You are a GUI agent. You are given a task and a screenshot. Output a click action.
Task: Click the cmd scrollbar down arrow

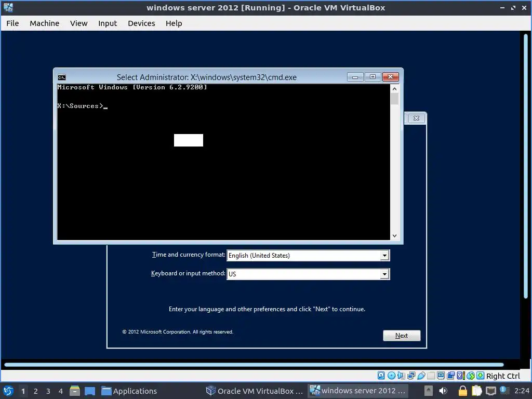point(394,236)
